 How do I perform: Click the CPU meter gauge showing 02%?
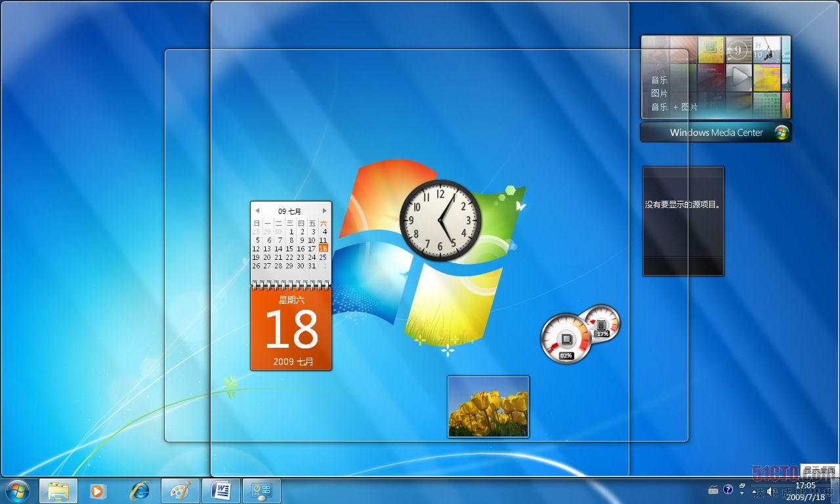click(x=566, y=339)
